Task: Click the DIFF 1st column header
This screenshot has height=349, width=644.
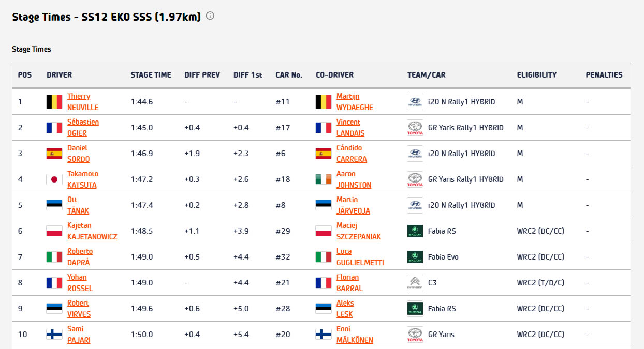Action: (x=247, y=75)
